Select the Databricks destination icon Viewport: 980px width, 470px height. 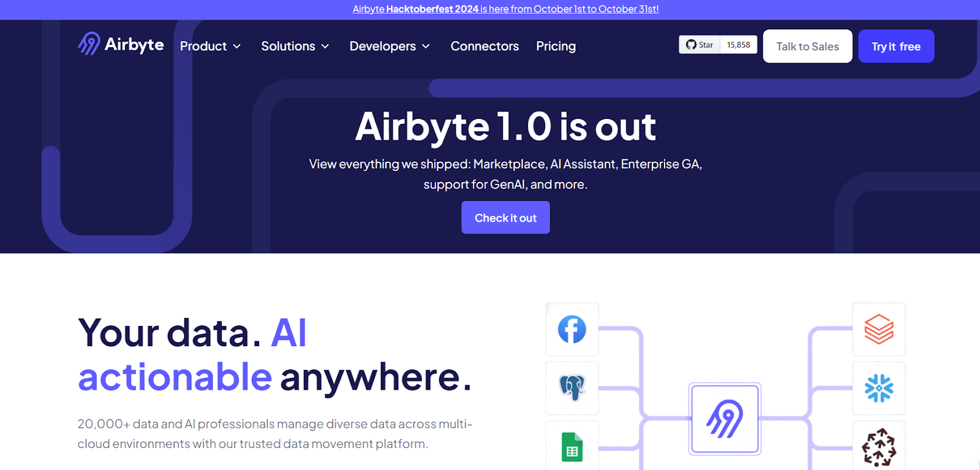[879, 329]
